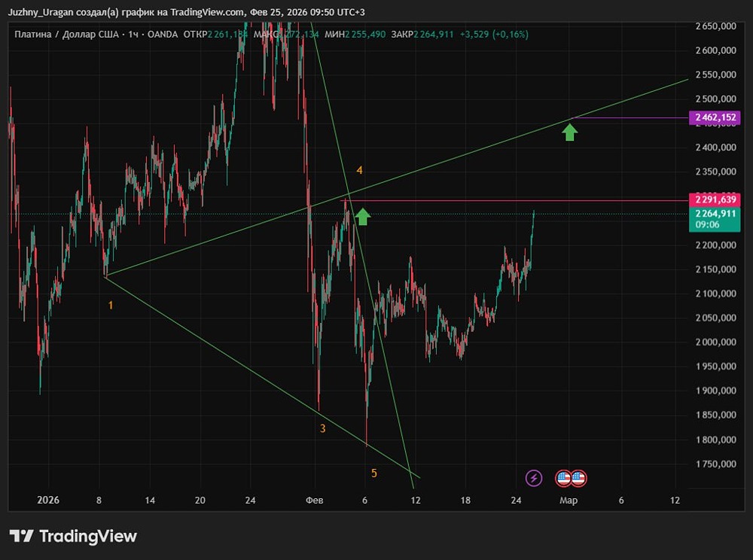Click the 20 date label on the time axis
The image size is (753, 560).
coord(200,500)
